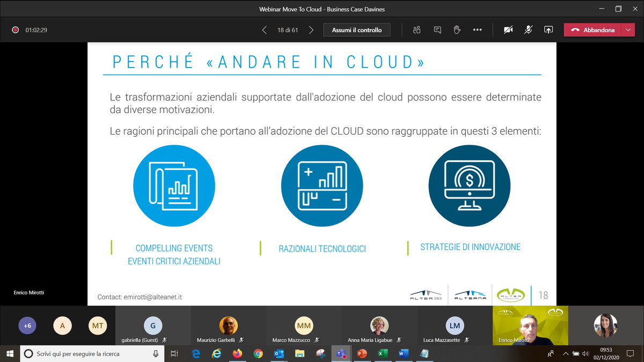Click the Assumi il controllo button
The image size is (644, 362).
tap(356, 29)
